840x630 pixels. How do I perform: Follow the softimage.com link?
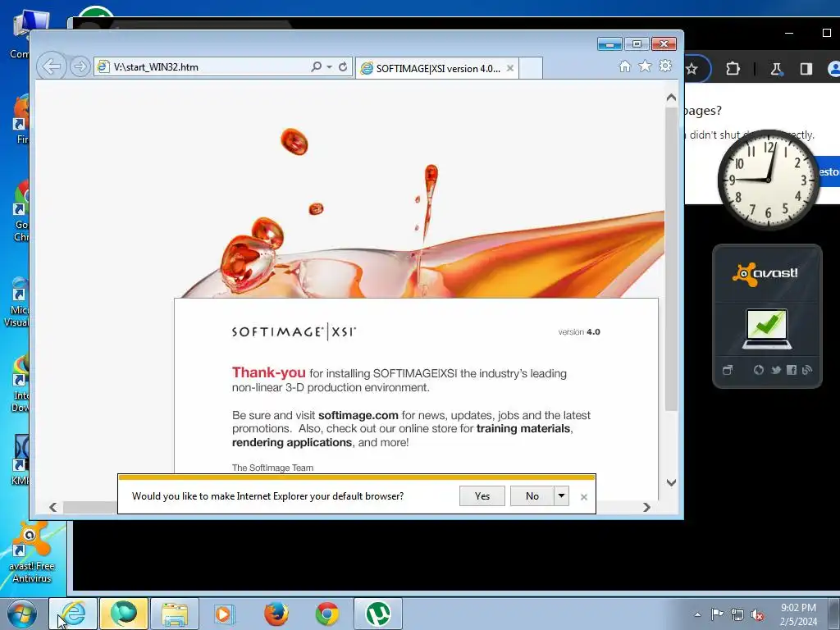358,415
